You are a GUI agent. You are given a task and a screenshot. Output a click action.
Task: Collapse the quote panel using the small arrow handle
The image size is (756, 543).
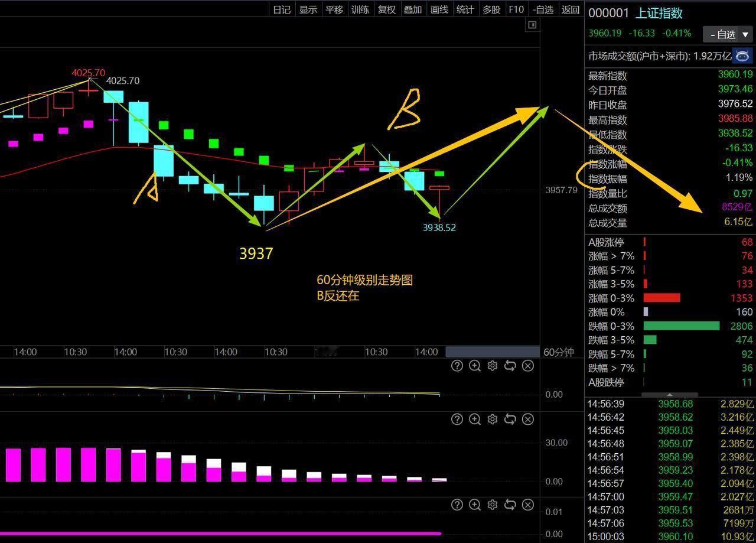click(669, 394)
